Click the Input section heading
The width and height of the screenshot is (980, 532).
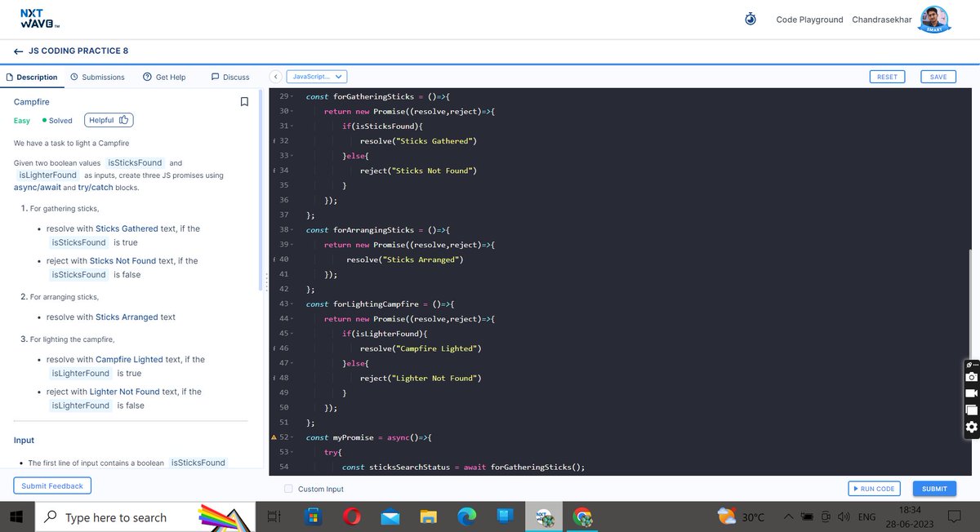[x=24, y=441]
